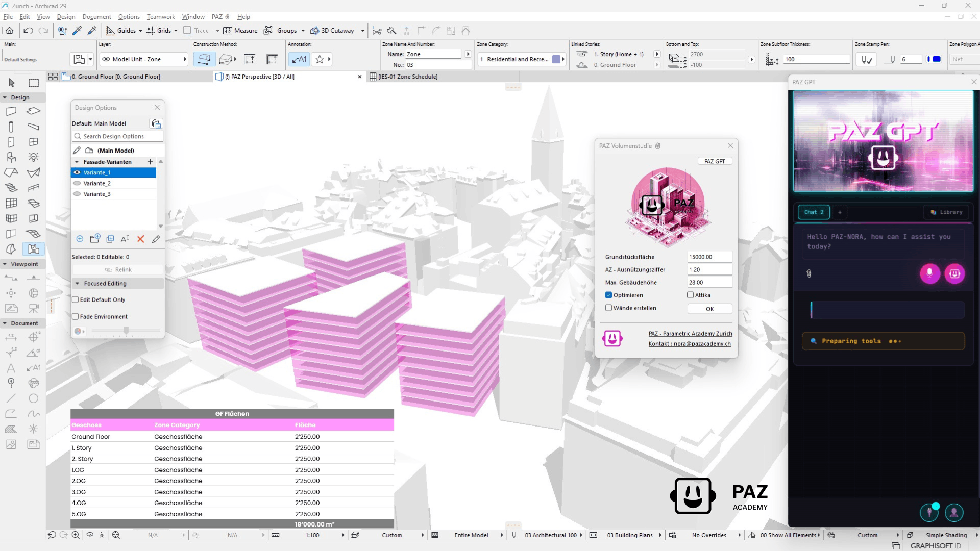
Task: Select the Circle tool in the toolbox
Action: pyautogui.click(x=34, y=398)
